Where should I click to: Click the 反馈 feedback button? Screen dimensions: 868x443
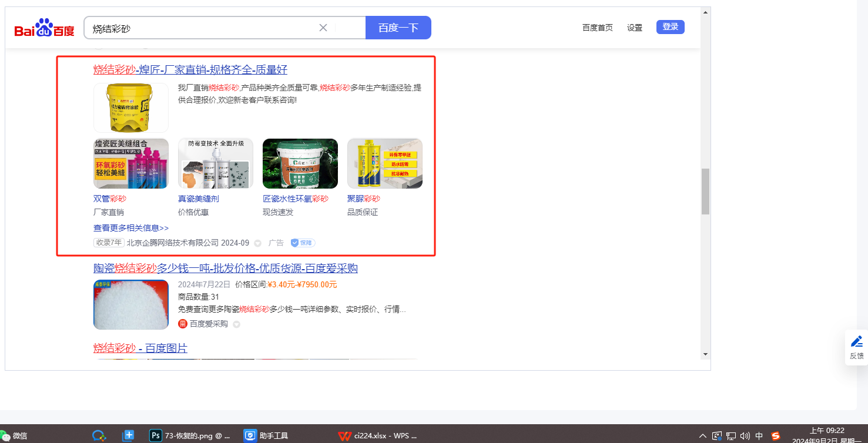point(857,347)
